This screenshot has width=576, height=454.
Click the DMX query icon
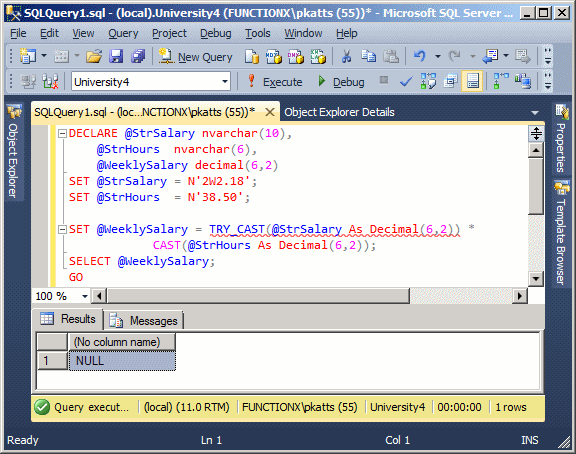[x=296, y=57]
